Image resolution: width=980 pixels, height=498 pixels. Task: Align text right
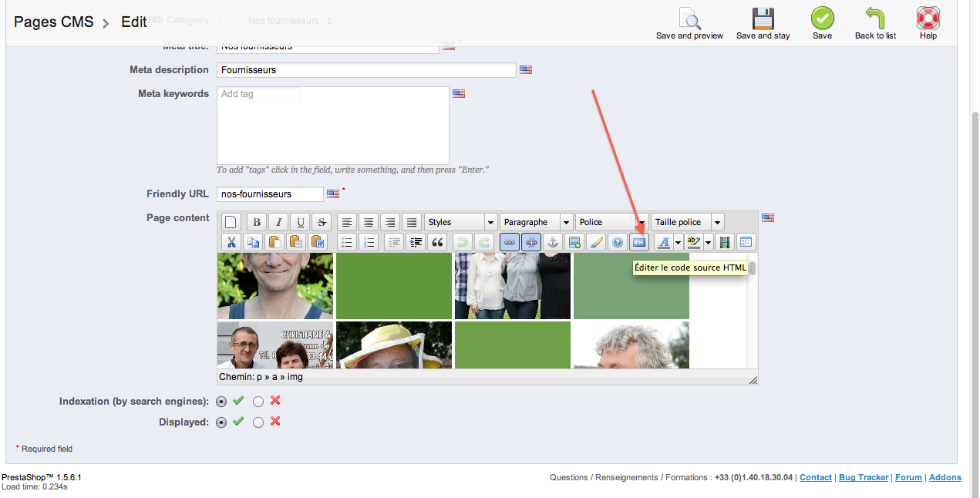(390, 222)
